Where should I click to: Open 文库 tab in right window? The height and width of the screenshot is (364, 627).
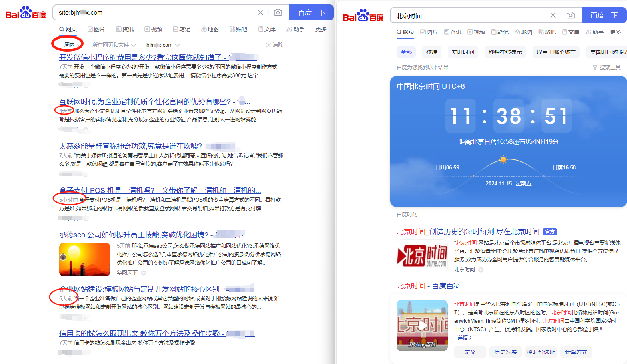pos(571,32)
